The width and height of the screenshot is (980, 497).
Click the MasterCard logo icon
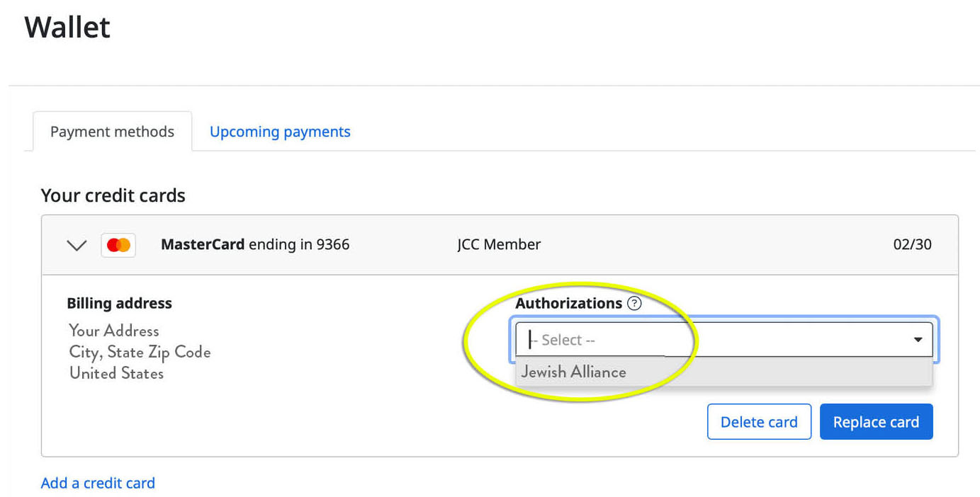tap(118, 245)
